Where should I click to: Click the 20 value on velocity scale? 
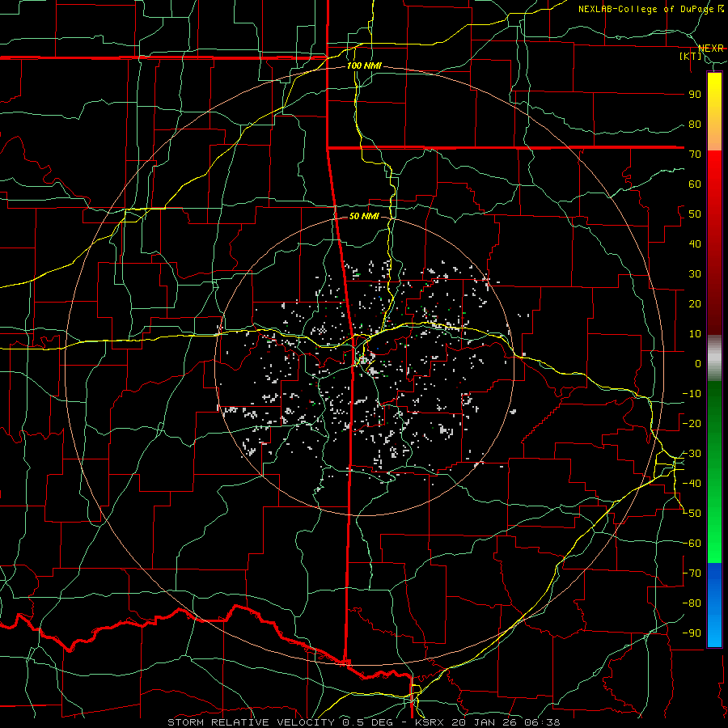pyautogui.click(x=695, y=304)
